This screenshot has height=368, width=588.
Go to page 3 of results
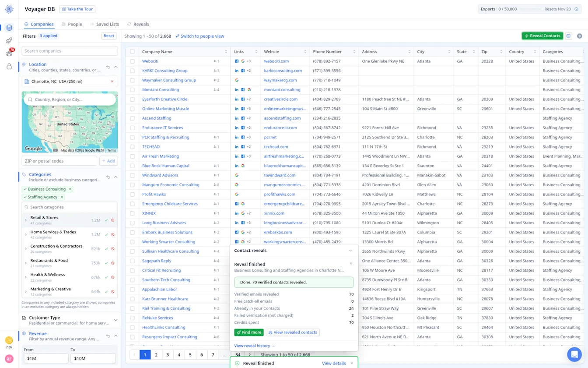[x=168, y=355]
